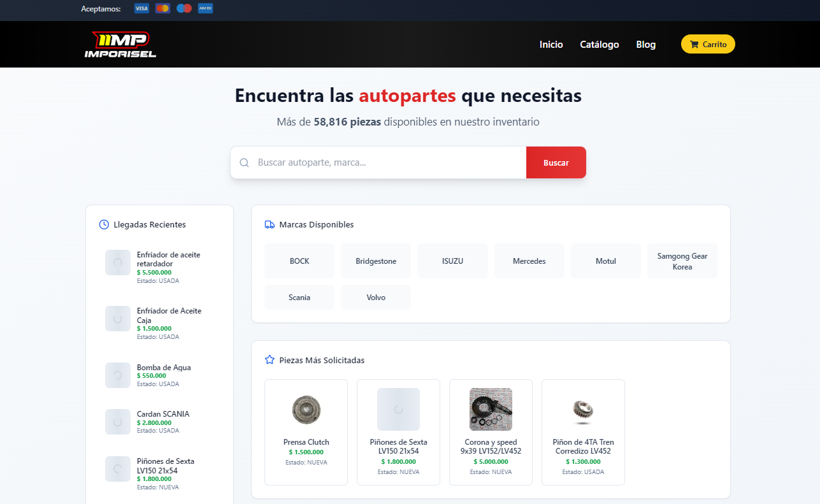This screenshot has height=504, width=820.
Task: Select the Volvo brand
Action: (x=376, y=298)
